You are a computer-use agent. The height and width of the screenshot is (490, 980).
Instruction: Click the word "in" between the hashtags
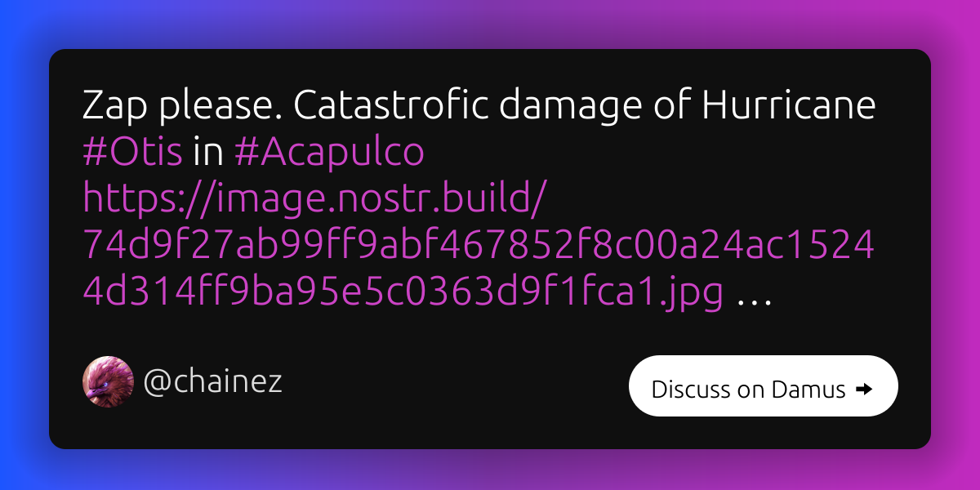208,153
